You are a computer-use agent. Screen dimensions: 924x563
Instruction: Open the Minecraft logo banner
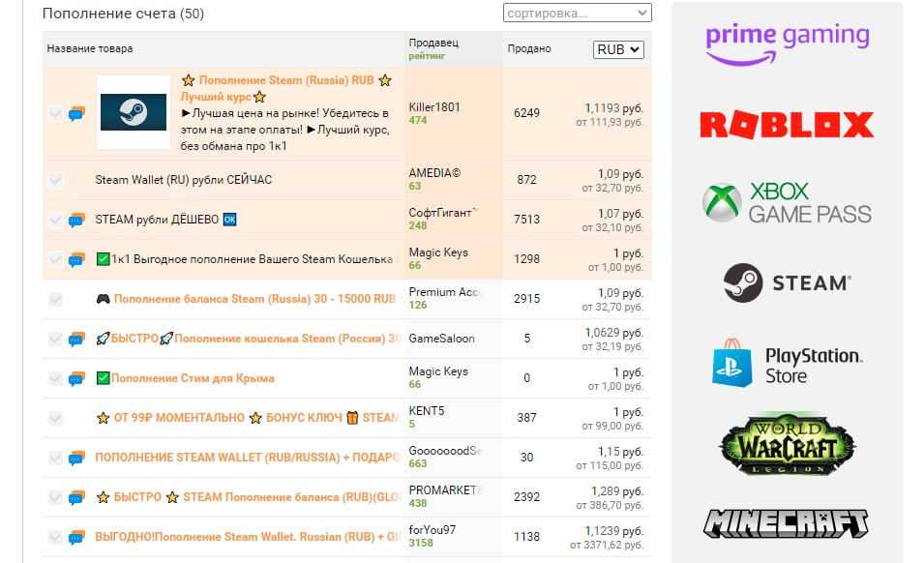pyautogui.click(x=787, y=523)
